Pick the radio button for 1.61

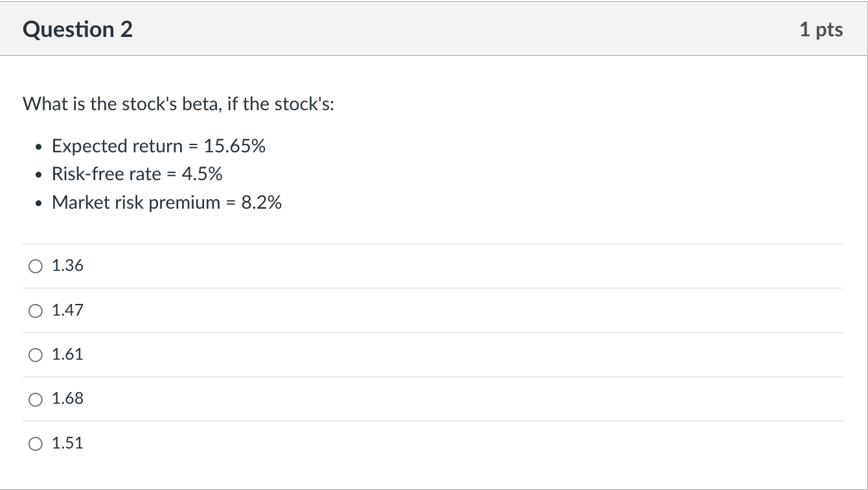pos(36,355)
